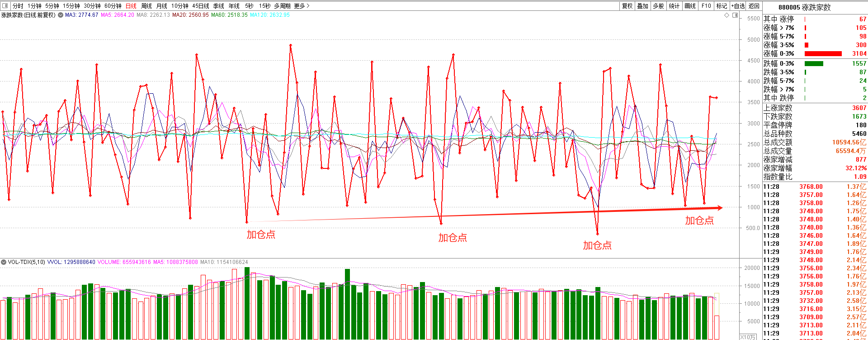Click the 标记 mark button
The width and height of the screenshot is (868, 340).
(x=722, y=6)
